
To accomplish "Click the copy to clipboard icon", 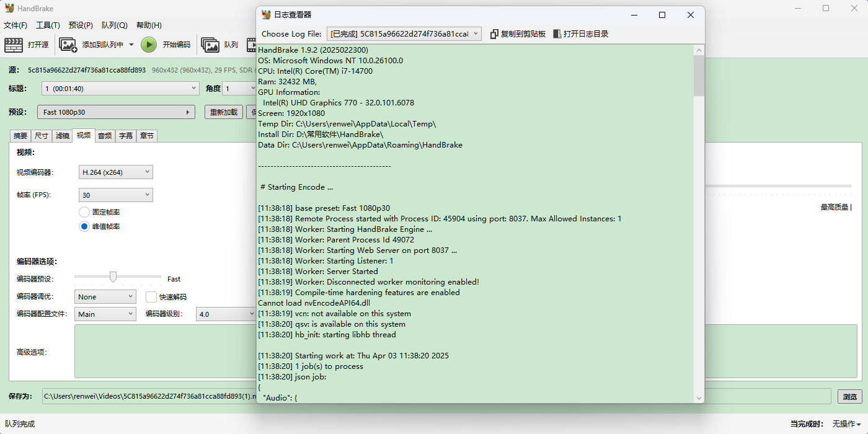I will click(494, 34).
